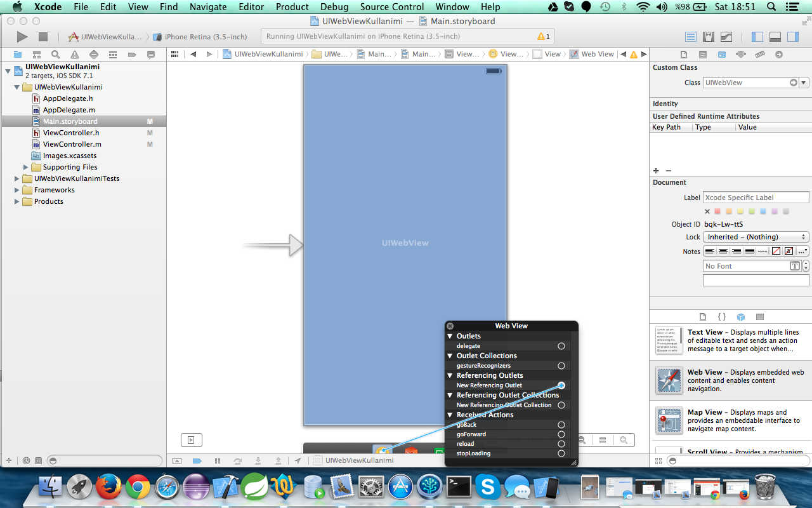Open the Test navigator
The height and width of the screenshot is (508, 812).
point(94,55)
